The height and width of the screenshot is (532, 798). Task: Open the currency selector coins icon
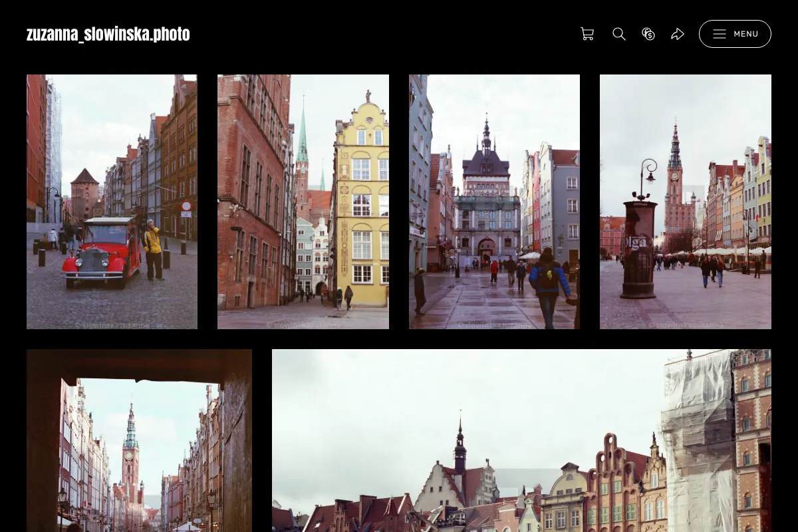648,34
